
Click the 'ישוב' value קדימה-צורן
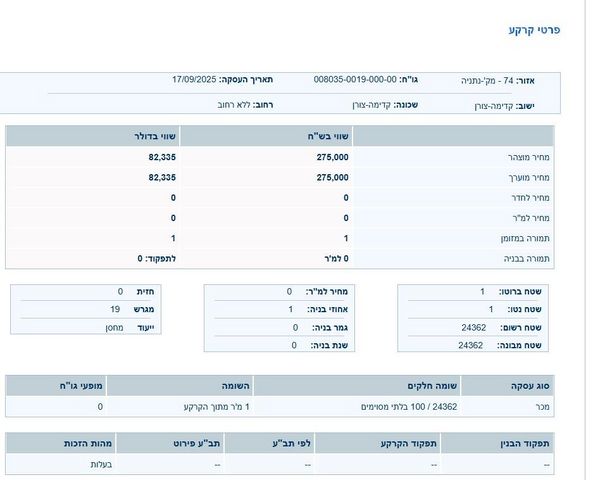click(x=494, y=106)
